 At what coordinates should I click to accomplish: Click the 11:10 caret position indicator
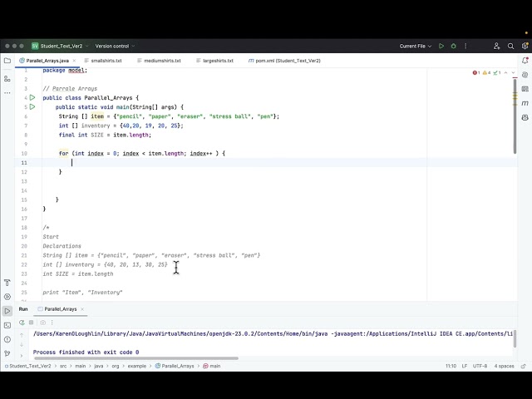(451, 366)
